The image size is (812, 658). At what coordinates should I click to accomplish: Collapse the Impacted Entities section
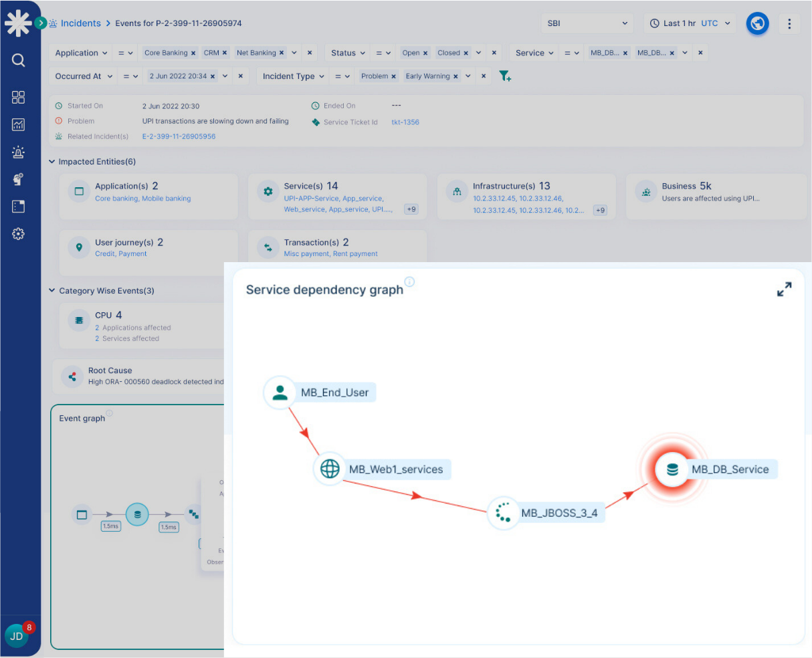click(52, 162)
